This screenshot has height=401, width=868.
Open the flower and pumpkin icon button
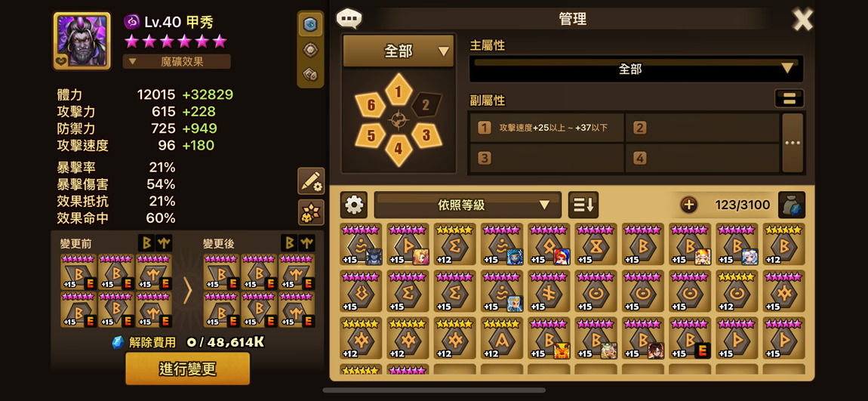pyautogui.click(x=311, y=213)
